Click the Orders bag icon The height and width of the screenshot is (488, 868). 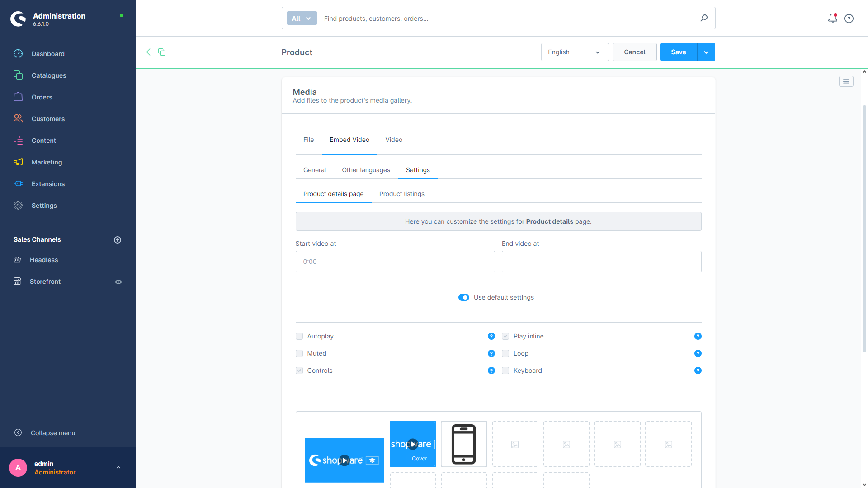[x=18, y=97]
